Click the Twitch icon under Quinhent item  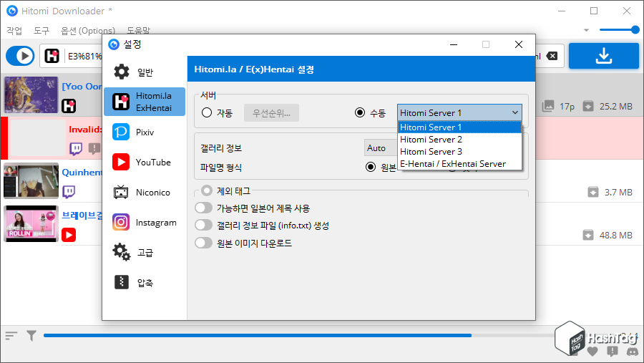click(x=69, y=192)
